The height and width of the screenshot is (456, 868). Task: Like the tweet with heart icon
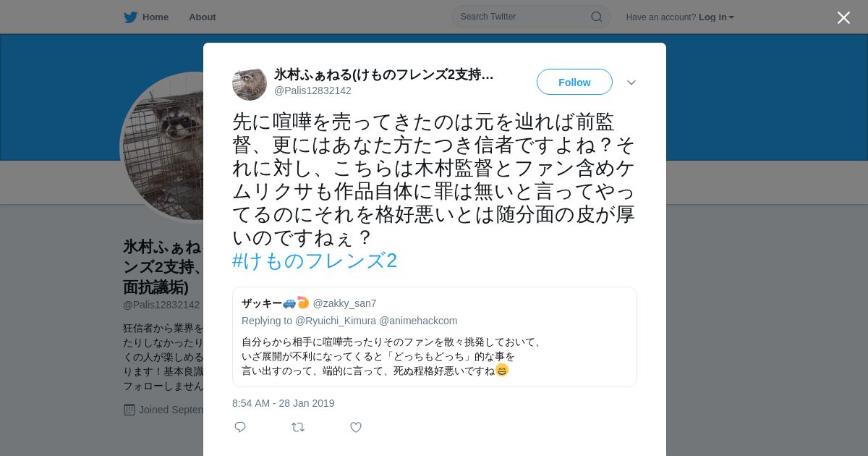point(356,427)
